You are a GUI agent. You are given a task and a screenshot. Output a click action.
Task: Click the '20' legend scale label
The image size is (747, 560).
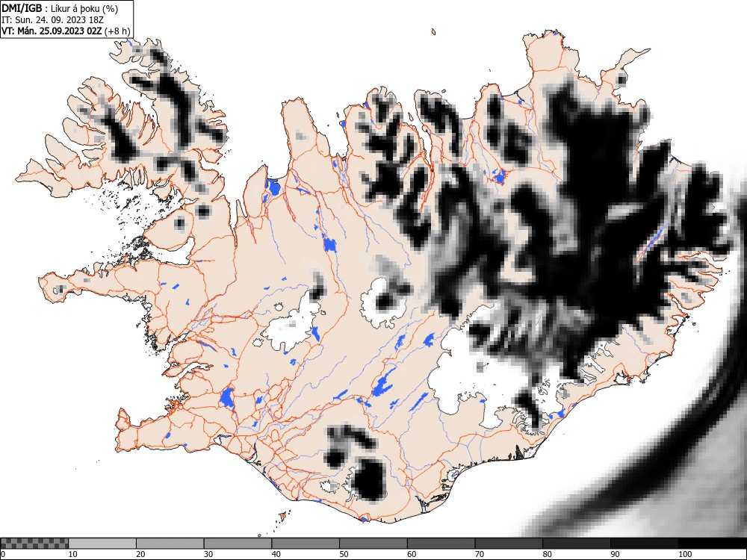[x=140, y=554]
